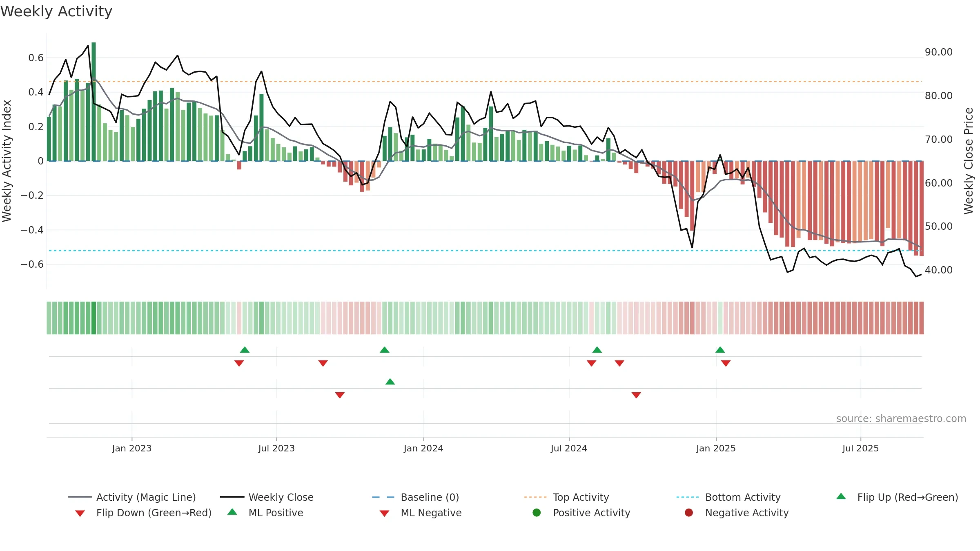This screenshot has width=980, height=551.
Task: Click the 0.2 tick on the left axis
Action: pos(36,127)
